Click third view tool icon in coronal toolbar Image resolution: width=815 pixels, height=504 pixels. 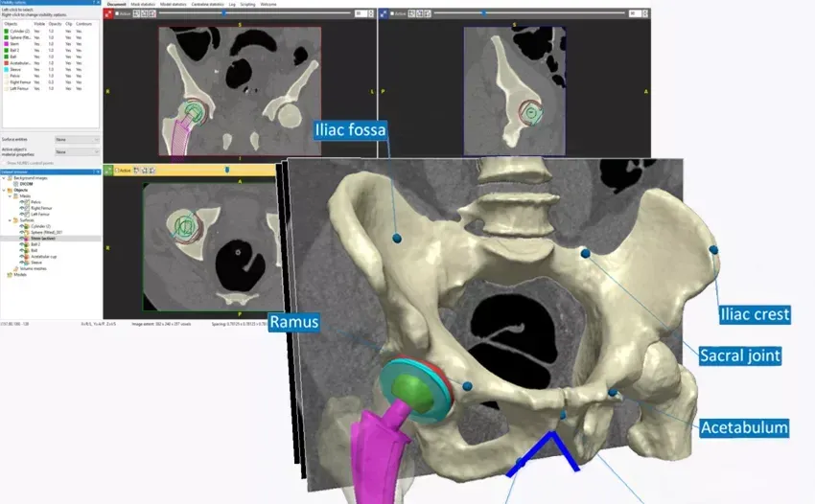[x=151, y=14]
